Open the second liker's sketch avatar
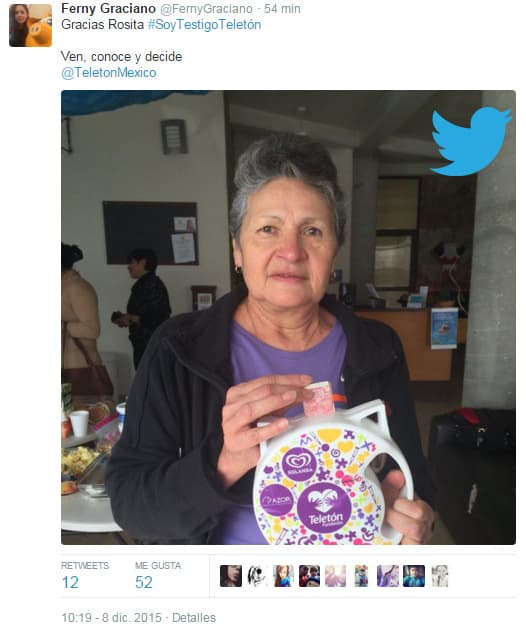 pos(257,576)
